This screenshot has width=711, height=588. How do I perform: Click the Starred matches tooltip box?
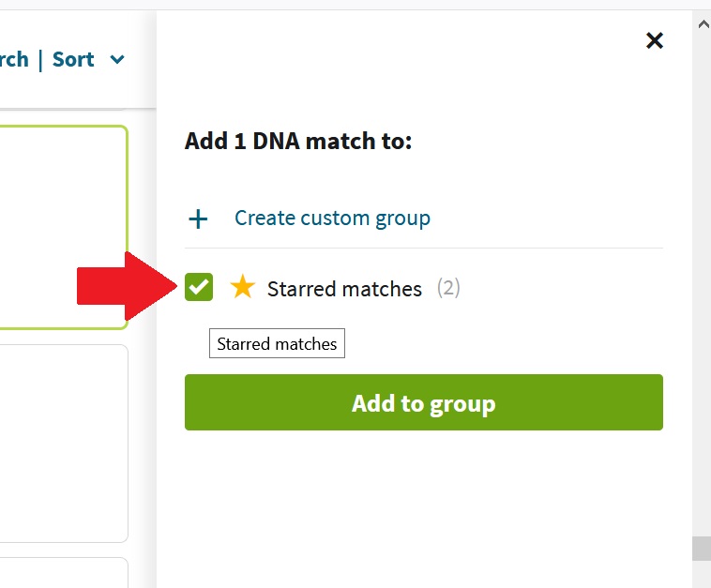click(x=277, y=343)
